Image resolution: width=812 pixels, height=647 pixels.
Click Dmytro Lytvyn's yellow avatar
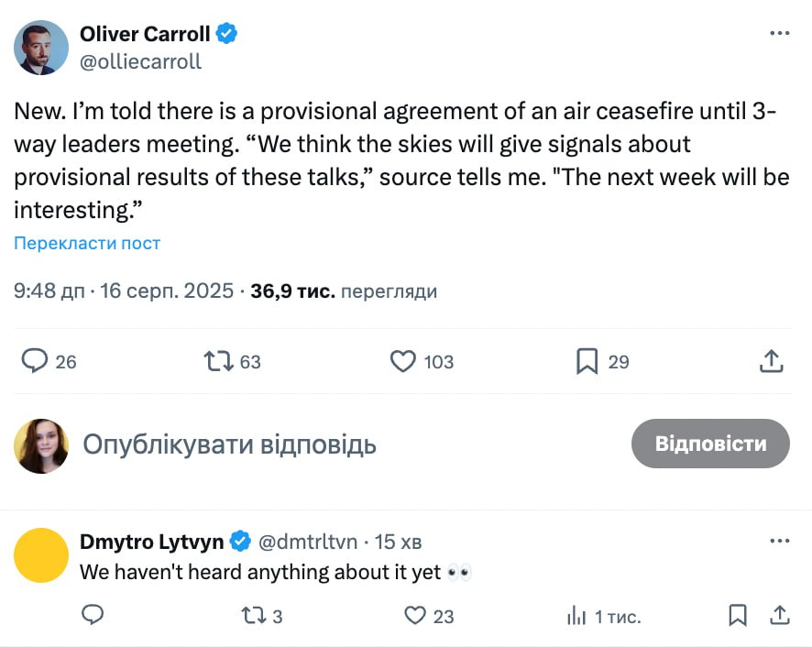[42, 555]
